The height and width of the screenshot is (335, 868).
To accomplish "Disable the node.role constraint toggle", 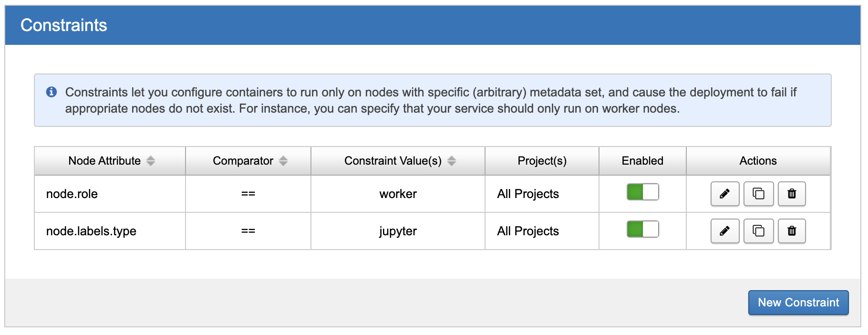I will click(x=642, y=192).
